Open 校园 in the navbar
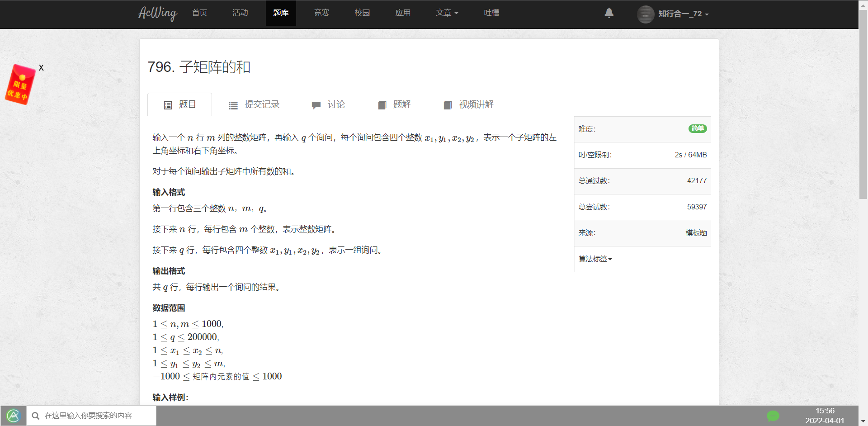The image size is (868, 426). click(362, 13)
